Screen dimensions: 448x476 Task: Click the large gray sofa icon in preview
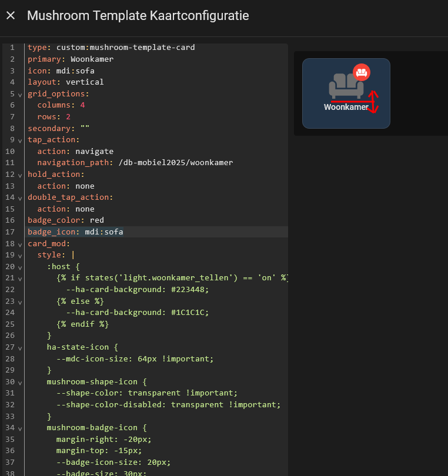coord(346,86)
